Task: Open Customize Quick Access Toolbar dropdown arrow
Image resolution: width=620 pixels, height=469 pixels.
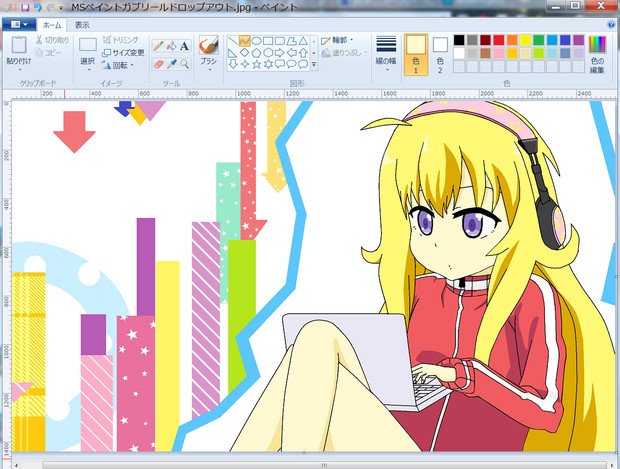Action: click(61, 8)
